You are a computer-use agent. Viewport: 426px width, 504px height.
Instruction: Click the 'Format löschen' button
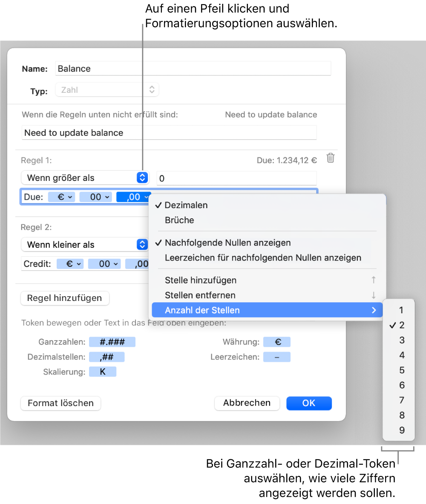point(60,403)
